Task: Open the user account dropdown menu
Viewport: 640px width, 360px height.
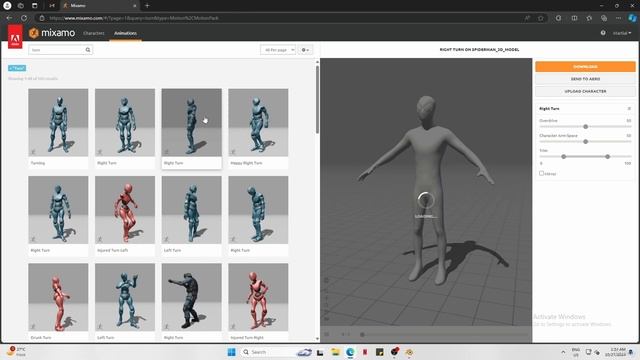Action: coord(622,33)
